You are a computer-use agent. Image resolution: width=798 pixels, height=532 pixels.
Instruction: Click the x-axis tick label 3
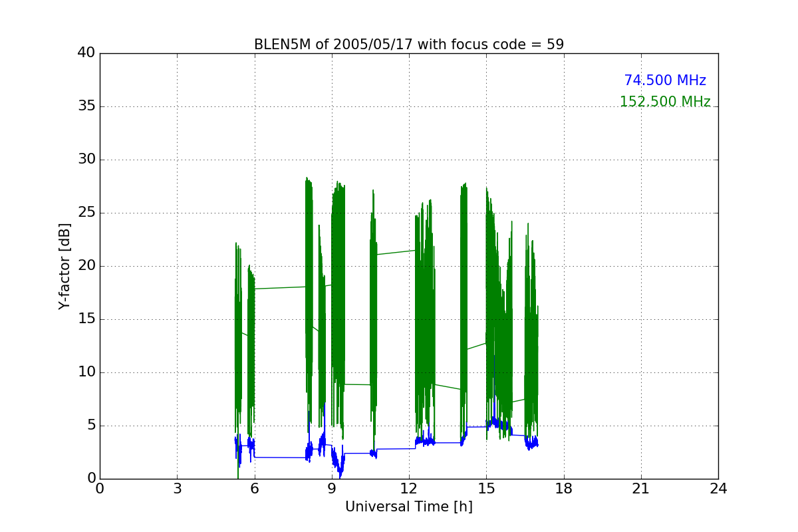pos(177,489)
